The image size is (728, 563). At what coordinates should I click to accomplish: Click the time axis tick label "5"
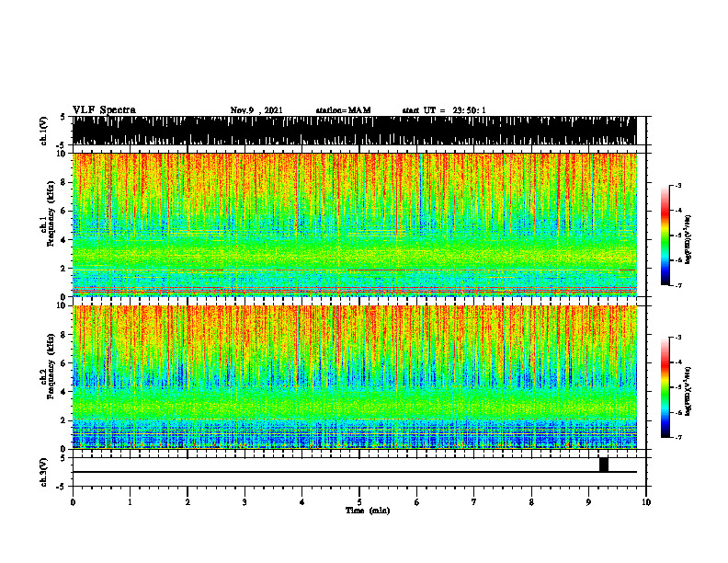(x=359, y=502)
